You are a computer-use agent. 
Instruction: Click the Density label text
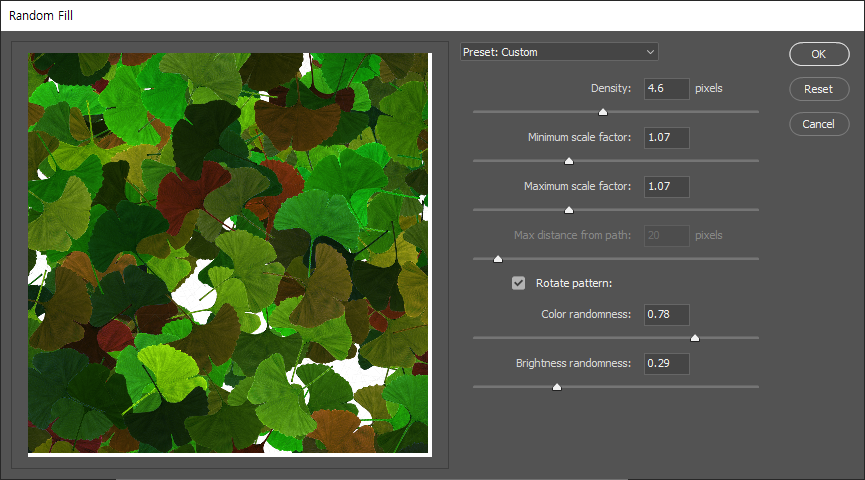(x=611, y=88)
